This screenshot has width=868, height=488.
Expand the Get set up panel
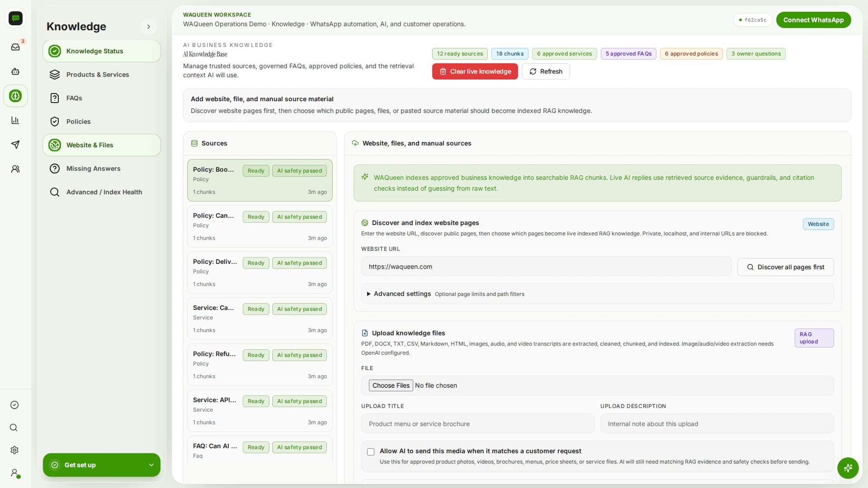point(102,465)
